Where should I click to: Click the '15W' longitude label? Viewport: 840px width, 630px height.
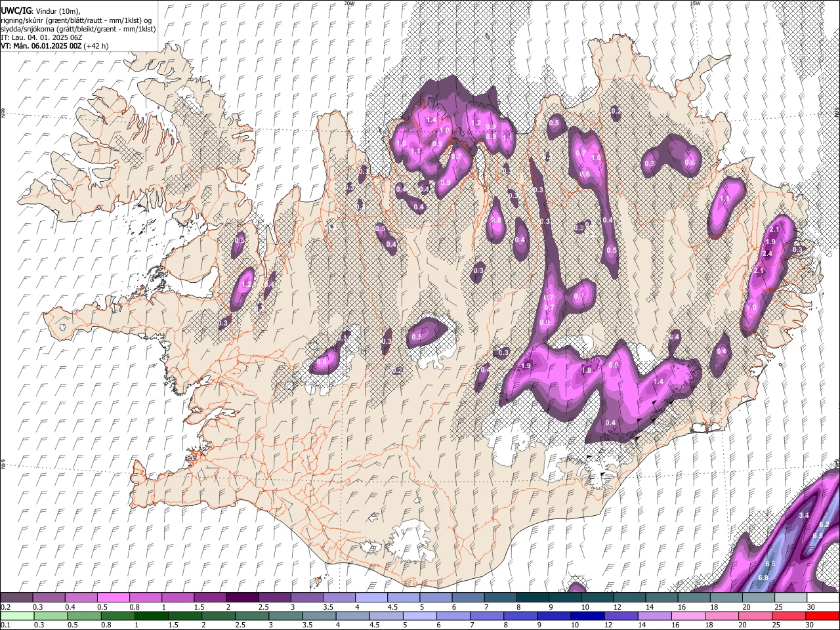pos(695,3)
